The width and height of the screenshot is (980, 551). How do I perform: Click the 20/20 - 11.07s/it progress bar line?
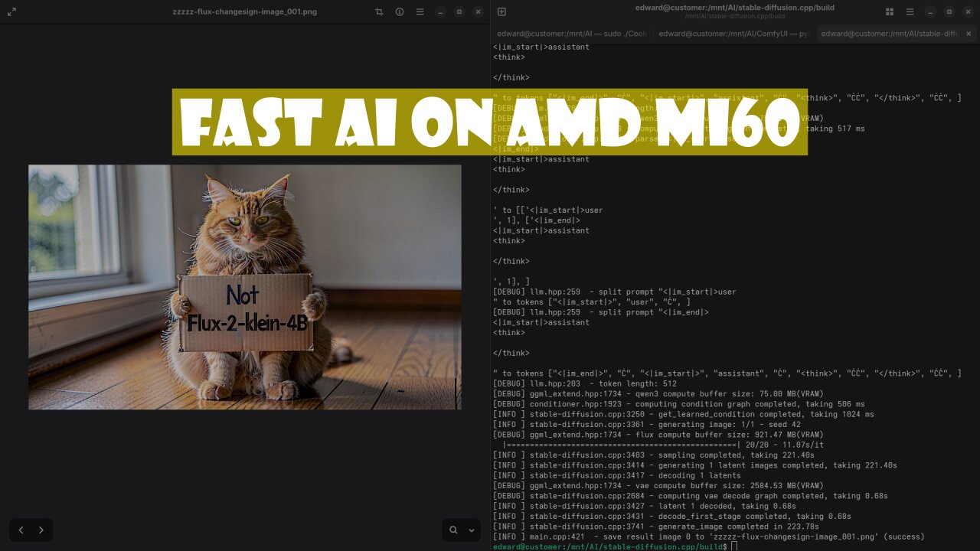pos(663,445)
